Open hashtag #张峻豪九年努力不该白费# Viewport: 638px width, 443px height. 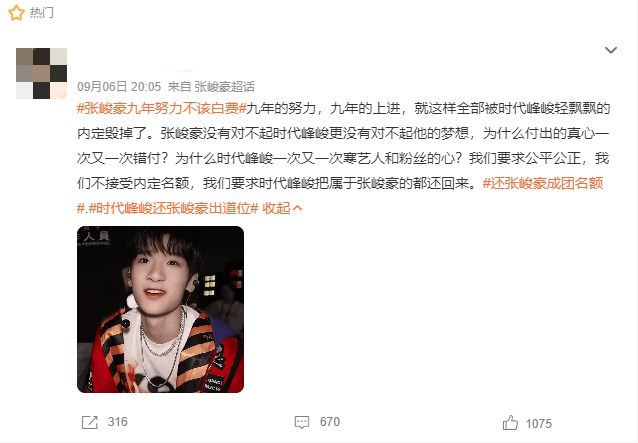162,108
